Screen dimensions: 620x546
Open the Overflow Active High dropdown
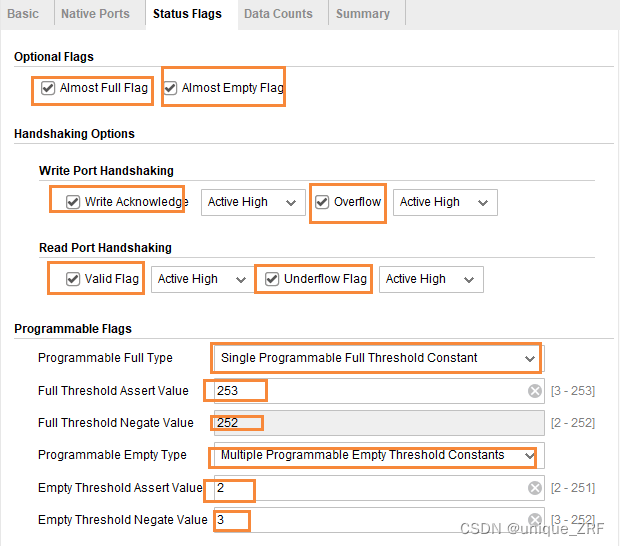point(444,202)
